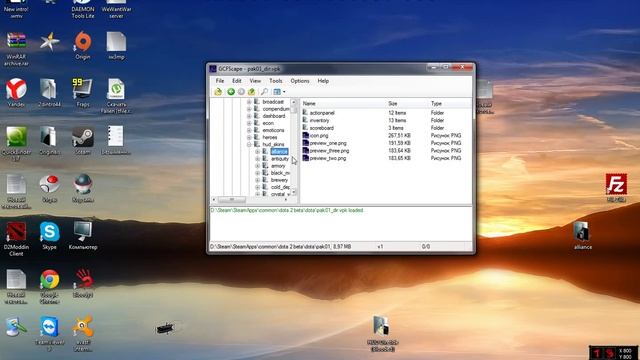Select the Fraps desktop icon

click(83, 93)
